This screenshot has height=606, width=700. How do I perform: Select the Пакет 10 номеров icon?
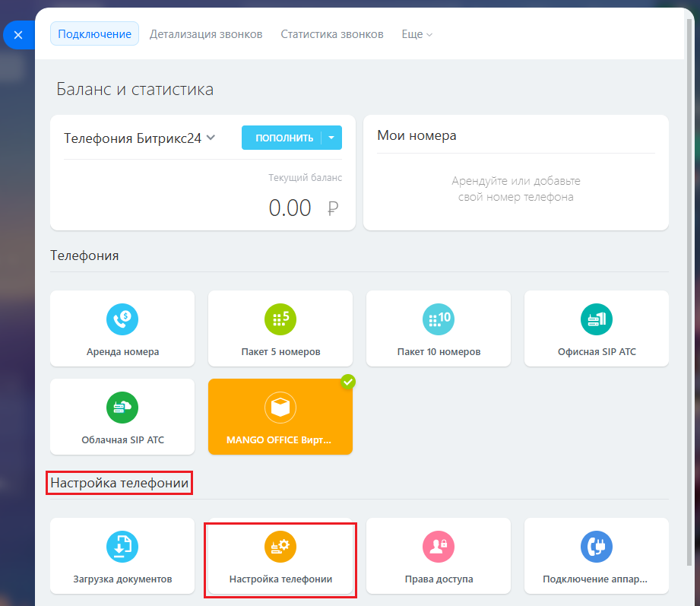(439, 319)
